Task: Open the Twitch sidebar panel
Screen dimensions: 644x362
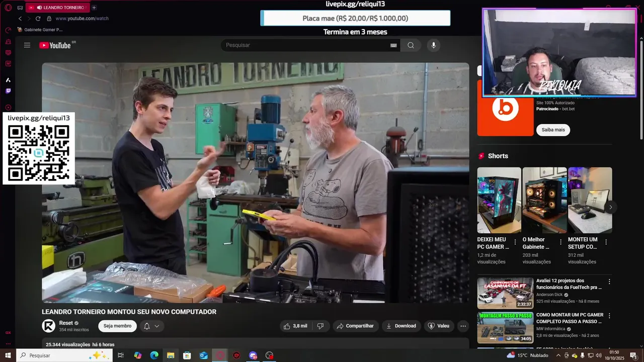Action: point(8,91)
